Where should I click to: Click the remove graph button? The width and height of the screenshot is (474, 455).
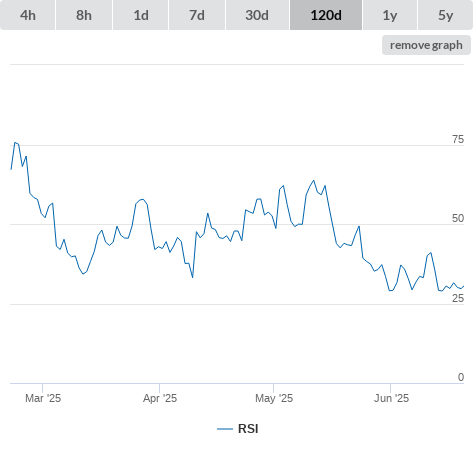(426, 45)
